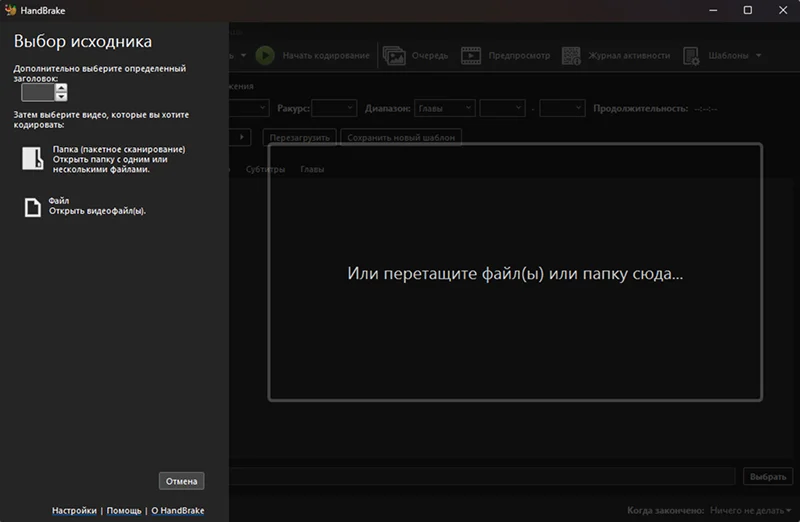Viewport: 800px width, 522px height.
Task: Decrease title number with down arrow
Action: (61, 96)
